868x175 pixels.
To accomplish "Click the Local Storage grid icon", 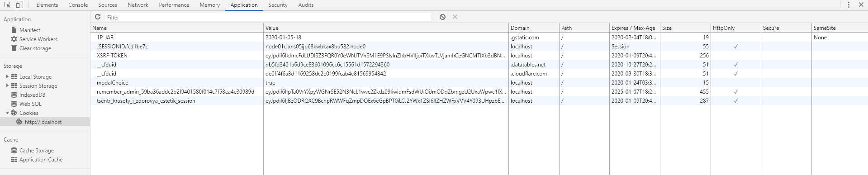I will pyautogui.click(x=14, y=76).
